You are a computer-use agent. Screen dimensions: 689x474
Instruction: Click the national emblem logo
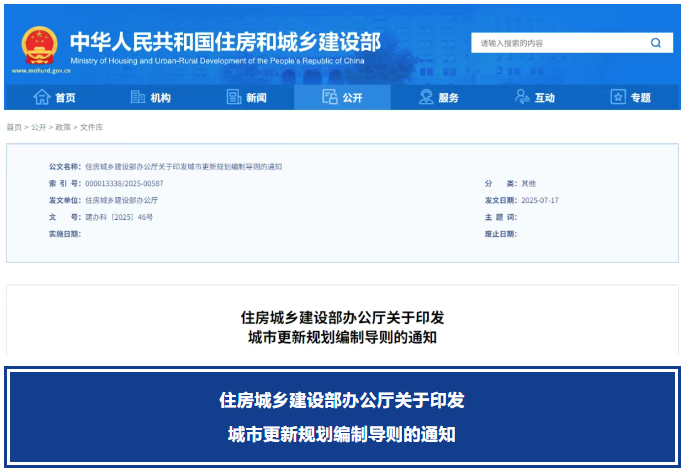(x=40, y=43)
